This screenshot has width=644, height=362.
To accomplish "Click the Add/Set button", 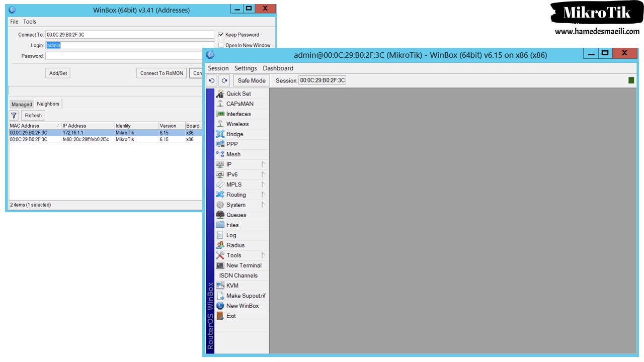I will (58, 73).
